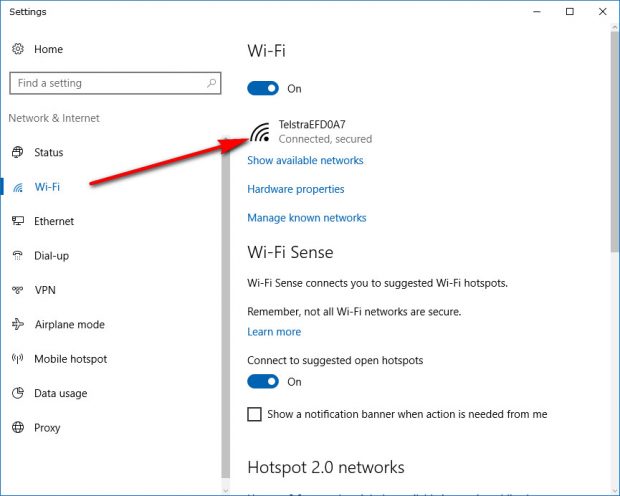Turn off the Wi-Fi toggle

pos(263,88)
